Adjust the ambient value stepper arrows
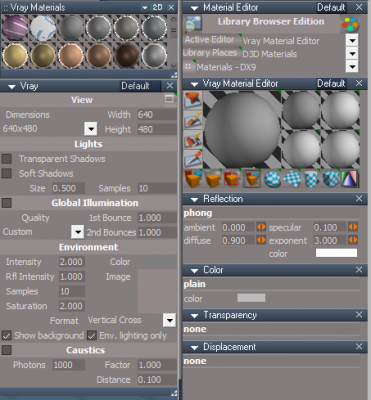Image resolution: width=371 pixels, height=400 pixels. click(261, 227)
